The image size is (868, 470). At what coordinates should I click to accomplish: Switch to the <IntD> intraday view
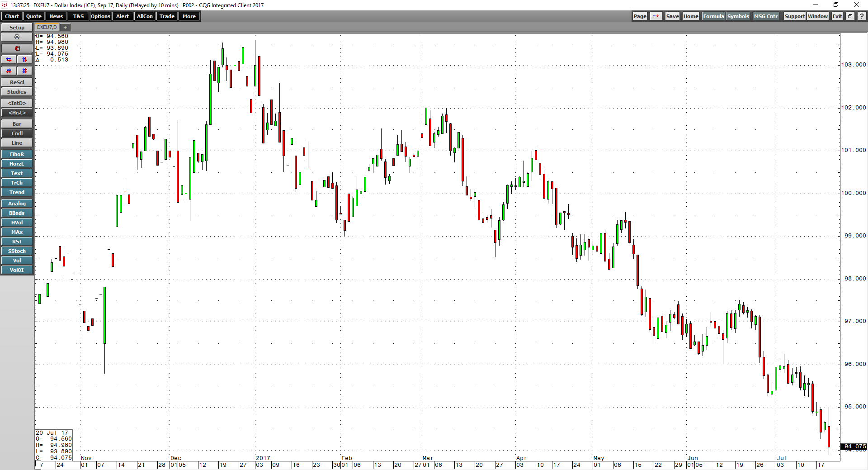[x=17, y=103]
